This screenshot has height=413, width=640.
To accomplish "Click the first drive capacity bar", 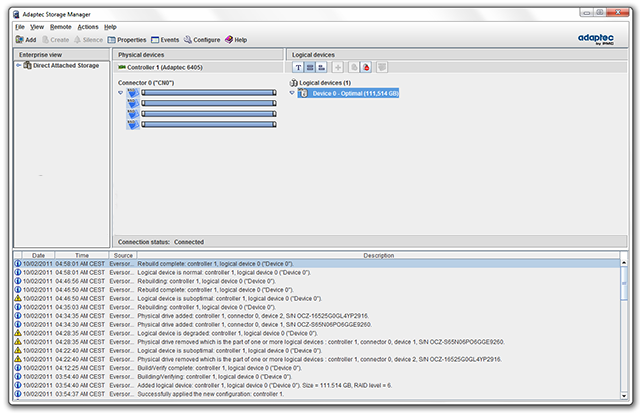I will click(x=209, y=93).
